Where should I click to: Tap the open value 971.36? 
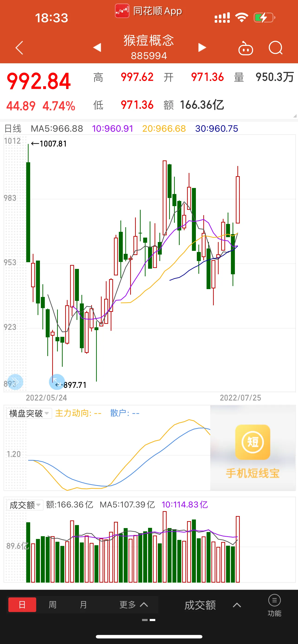coord(207,77)
